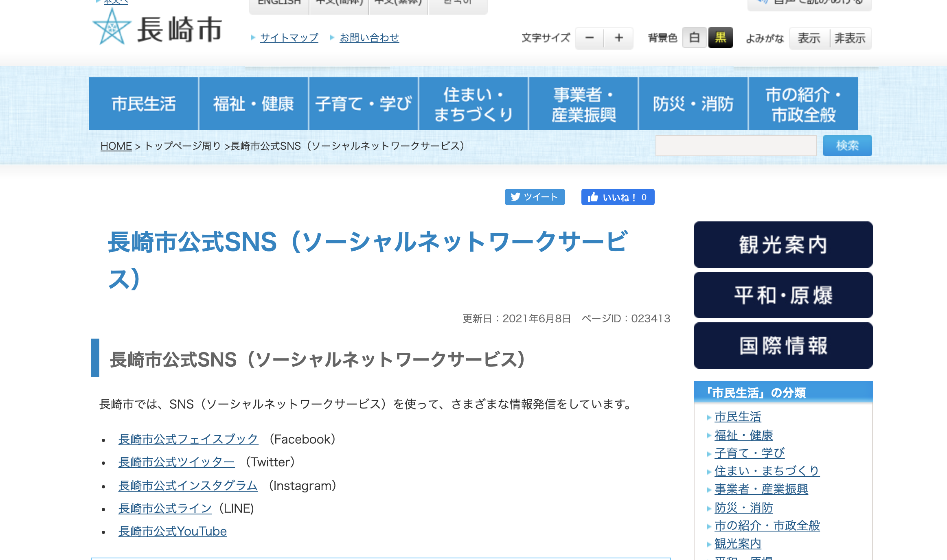Click the Facebook like thumbs-up button

(x=617, y=197)
